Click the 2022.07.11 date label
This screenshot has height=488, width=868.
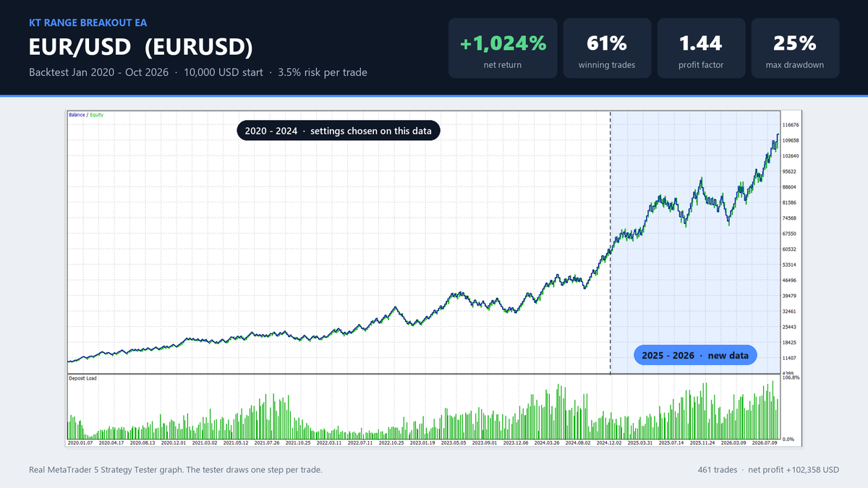point(360,443)
